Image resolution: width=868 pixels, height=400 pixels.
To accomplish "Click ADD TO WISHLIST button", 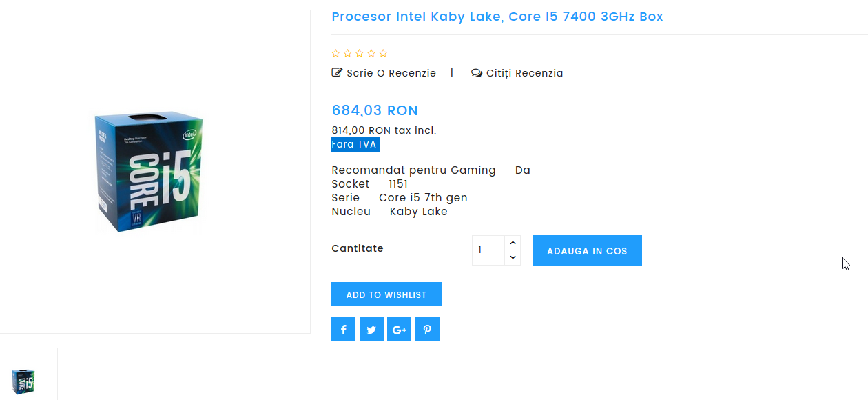I will click(386, 294).
